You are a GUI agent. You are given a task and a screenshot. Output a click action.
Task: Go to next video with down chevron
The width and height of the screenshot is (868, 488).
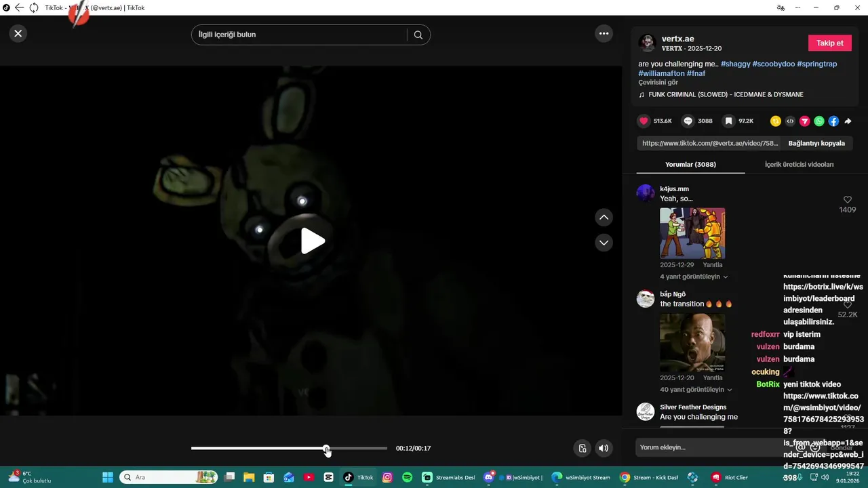(604, 242)
